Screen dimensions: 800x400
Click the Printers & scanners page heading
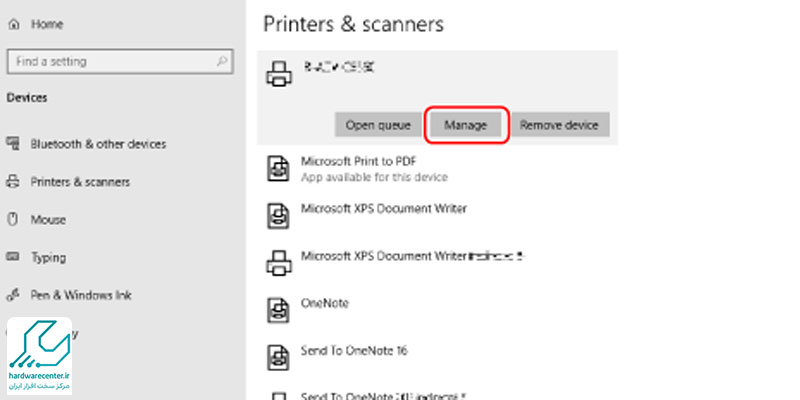tap(354, 24)
